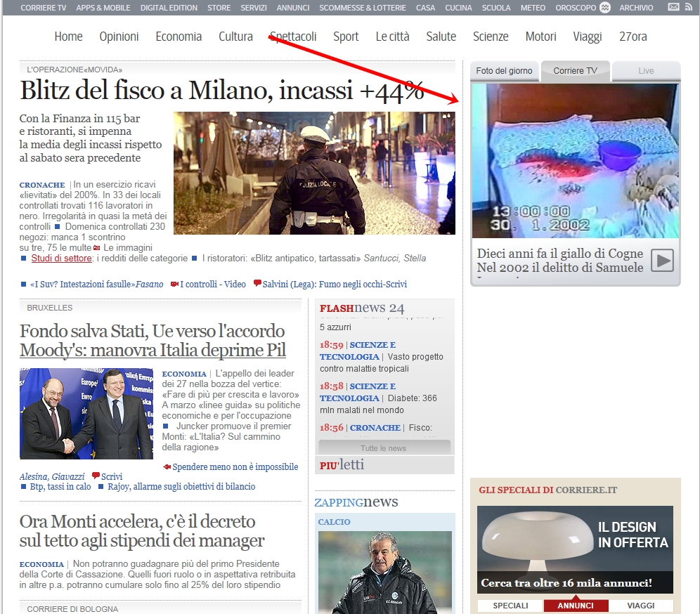Open the 'Annunci' specials tab
700x614 pixels.
point(575,606)
